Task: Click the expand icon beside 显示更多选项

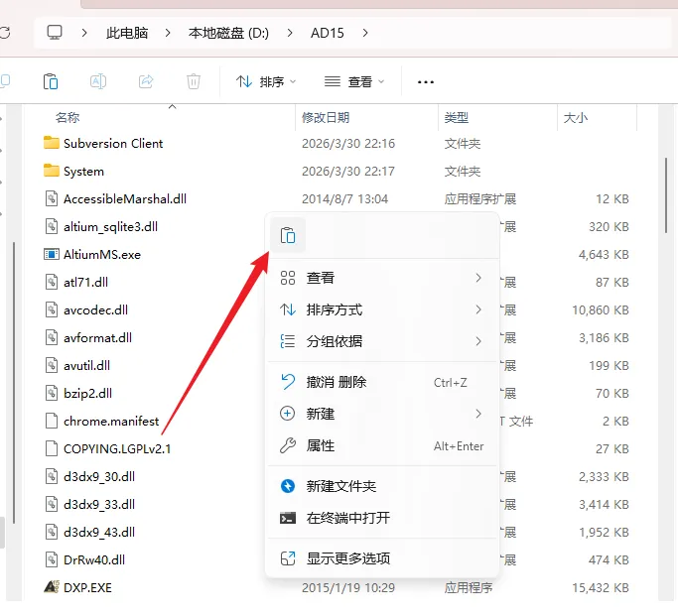Action: click(x=288, y=558)
